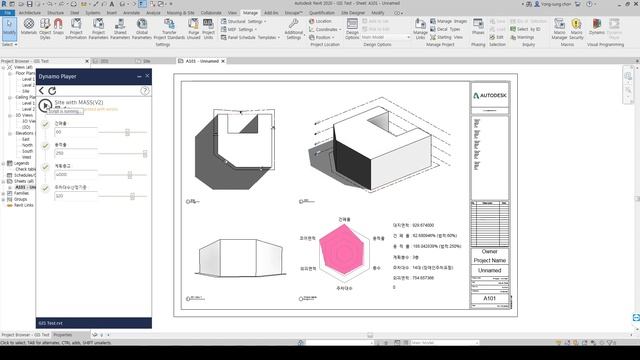
Task: Click the Purge Unused tool
Action: click(x=193, y=29)
